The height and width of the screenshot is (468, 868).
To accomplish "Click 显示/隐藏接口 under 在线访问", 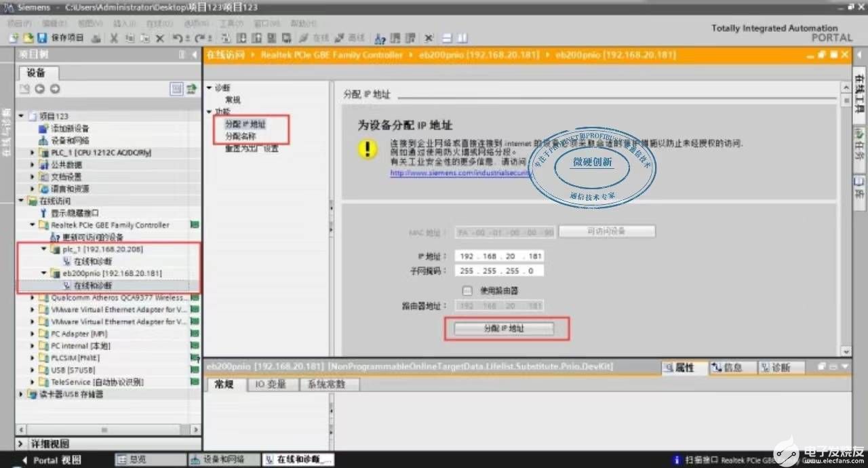I will point(70,213).
